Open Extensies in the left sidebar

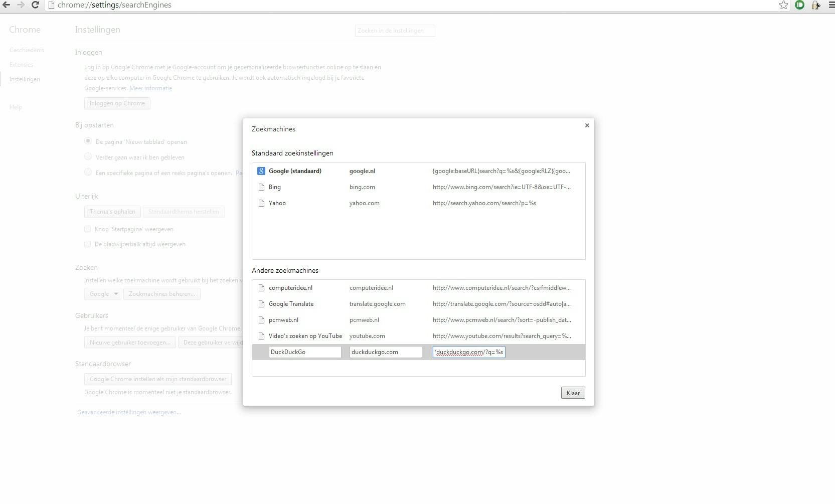pos(21,65)
